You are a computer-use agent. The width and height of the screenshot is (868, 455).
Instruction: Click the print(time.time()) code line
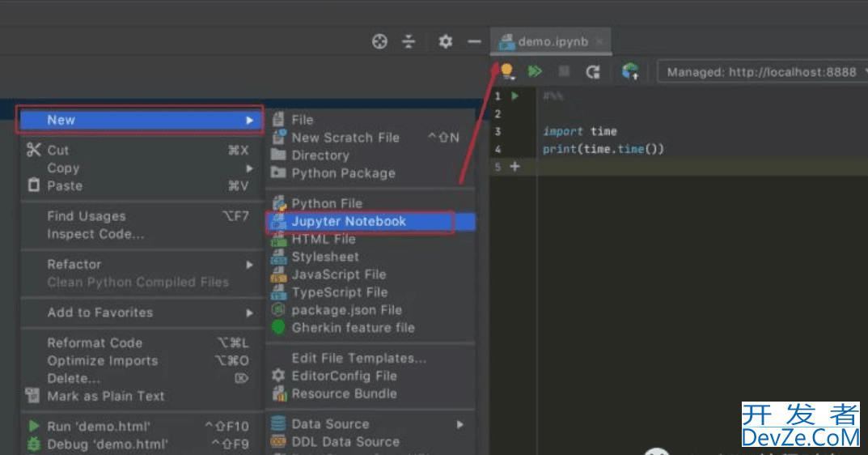[x=603, y=149]
